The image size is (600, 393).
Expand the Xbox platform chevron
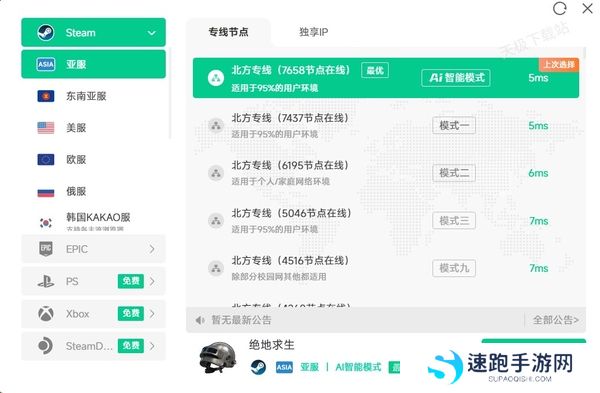pos(152,314)
